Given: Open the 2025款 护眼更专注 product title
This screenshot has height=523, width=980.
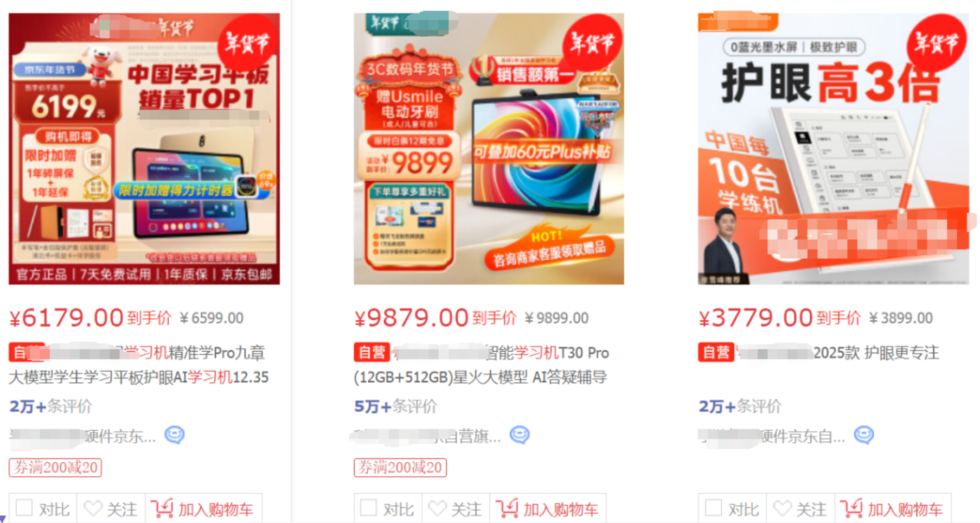Looking at the screenshot, I should [818, 353].
